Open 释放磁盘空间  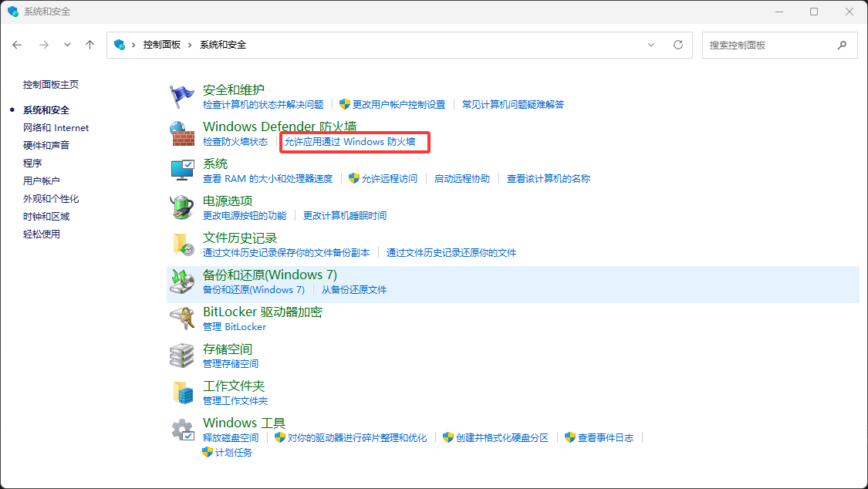tap(231, 438)
